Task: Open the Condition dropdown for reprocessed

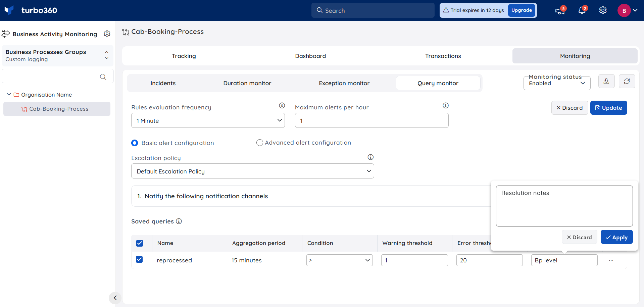Action: click(340, 260)
